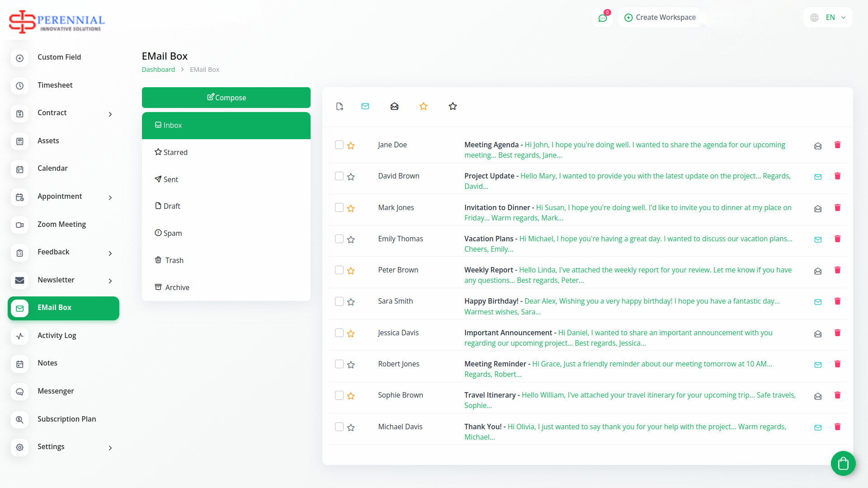Click the open-envelope icon in toolbar

[x=394, y=106]
